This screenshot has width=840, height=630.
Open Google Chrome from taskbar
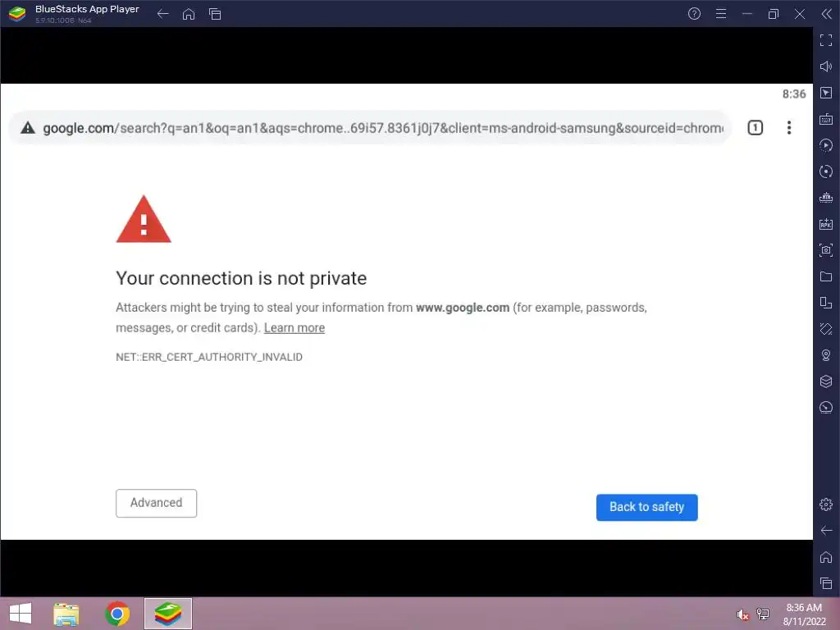[117, 614]
